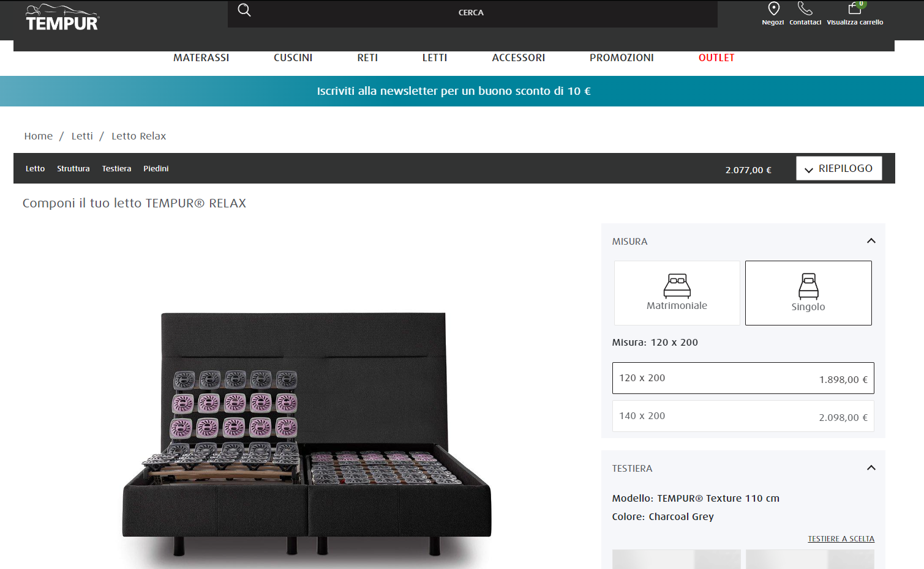
Task: Click the 'Colore: Charcoal Grey' text
Action: point(663,517)
